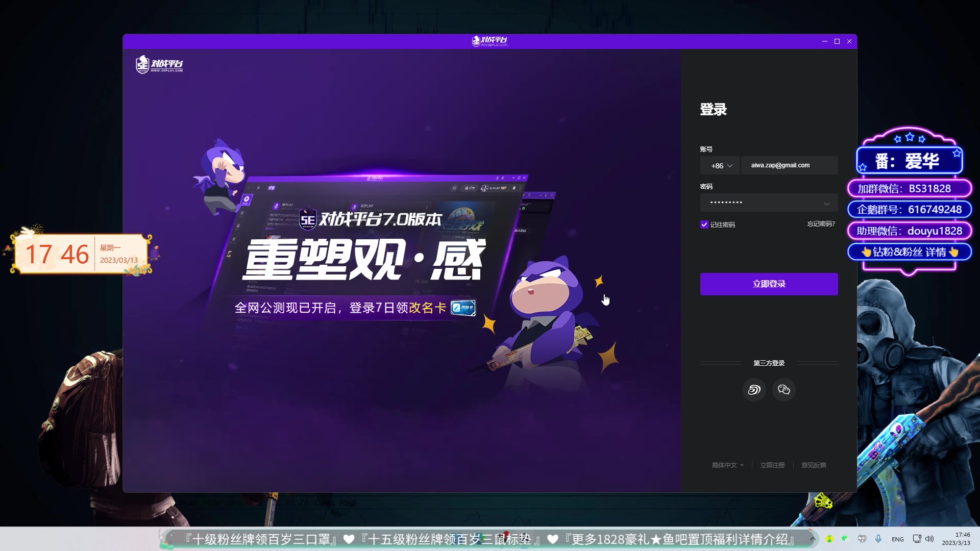Open the WeChat tray icon

[x=845, y=539]
